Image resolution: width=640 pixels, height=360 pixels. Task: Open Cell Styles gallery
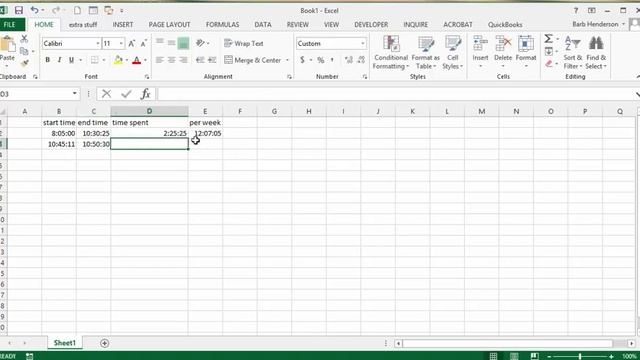coord(452,53)
